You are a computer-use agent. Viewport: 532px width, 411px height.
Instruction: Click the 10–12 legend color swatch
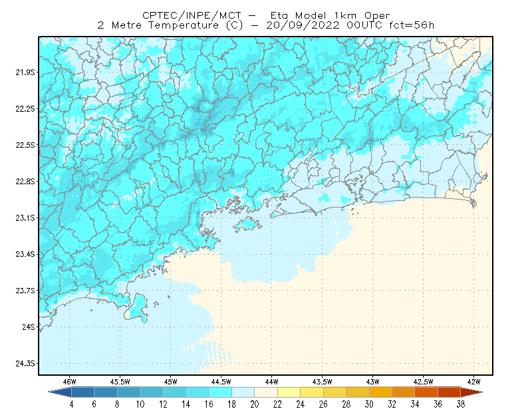tap(152, 392)
